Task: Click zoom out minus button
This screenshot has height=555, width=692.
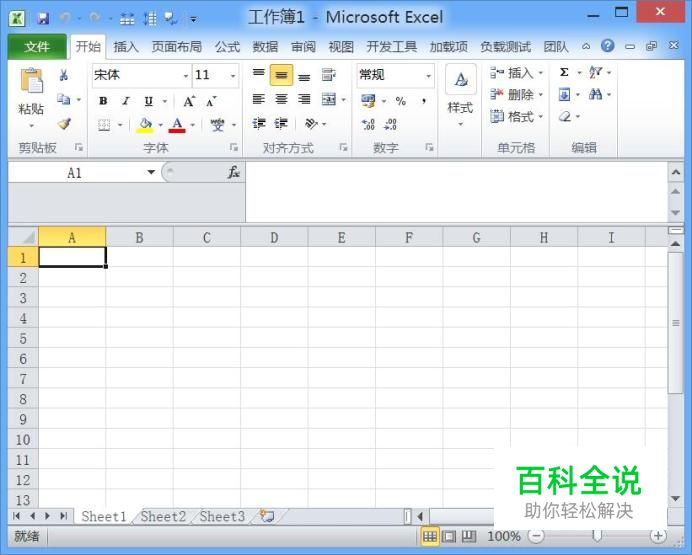Action: [x=536, y=536]
